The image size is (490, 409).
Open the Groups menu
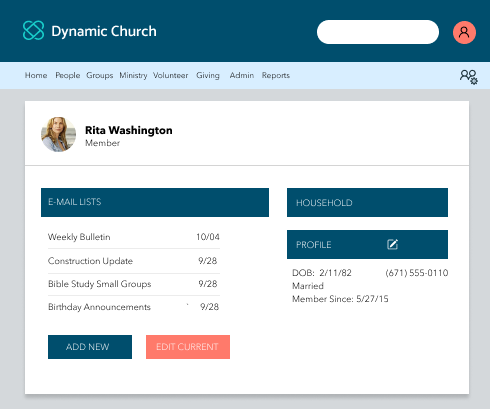coord(100,75)
